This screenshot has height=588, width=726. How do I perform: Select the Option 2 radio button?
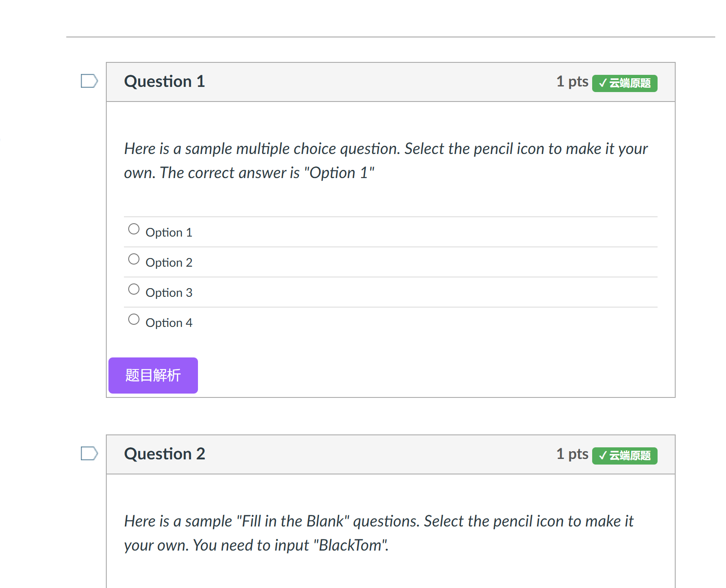pos(134,259)
